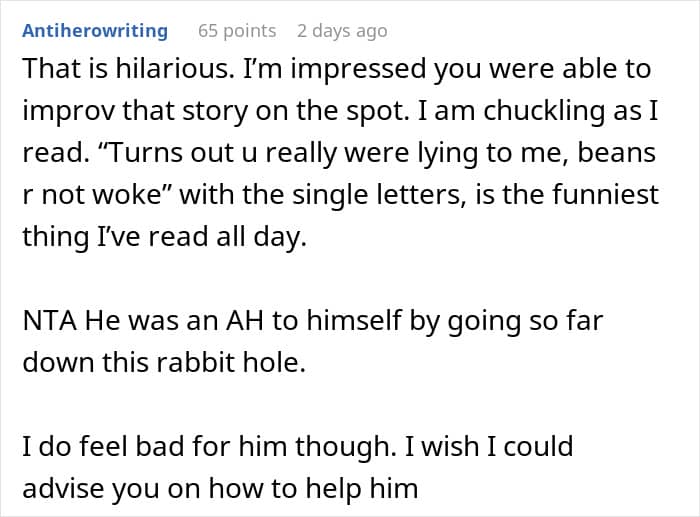Click the 'NTA' verdict text

tap(49, 321)
